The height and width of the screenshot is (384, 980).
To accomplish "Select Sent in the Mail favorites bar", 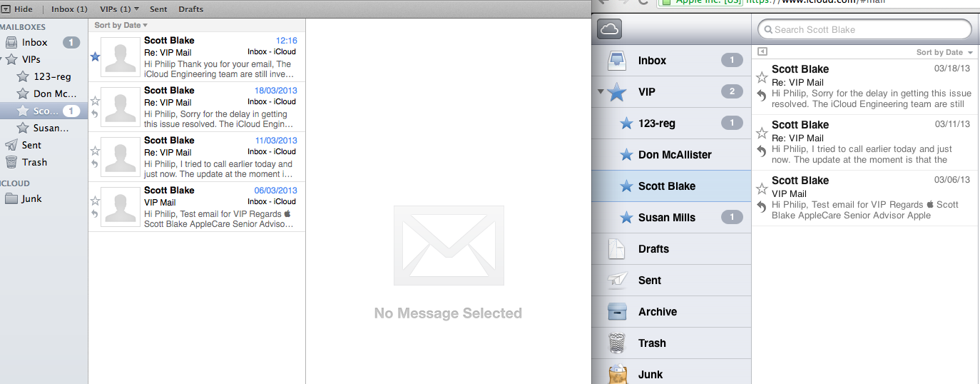I will click(x=158, y=9).
